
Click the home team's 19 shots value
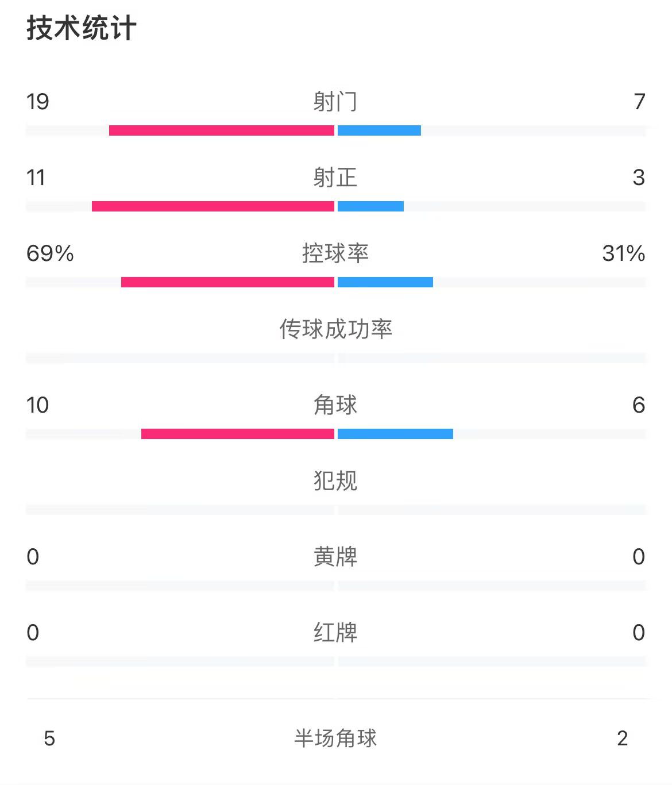point(38,102)
